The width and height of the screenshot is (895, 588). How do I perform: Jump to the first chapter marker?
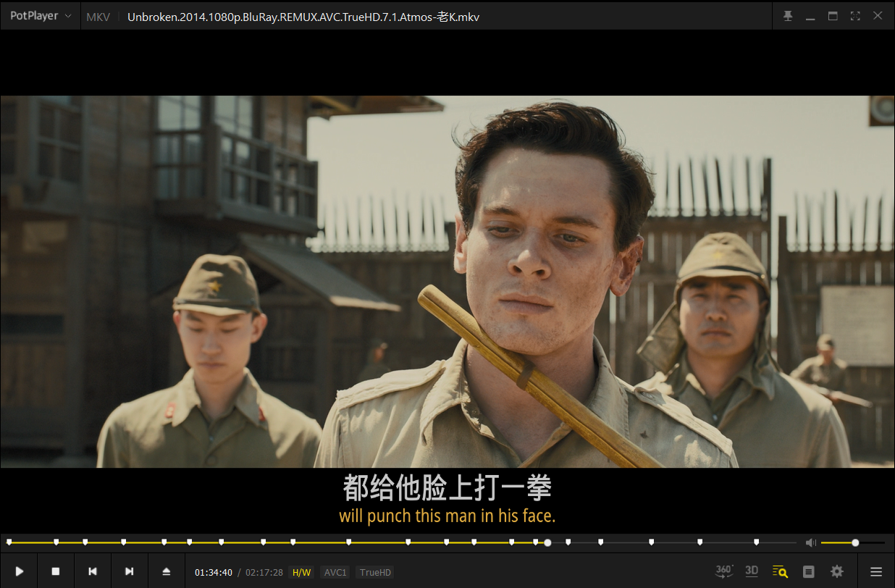9,541
